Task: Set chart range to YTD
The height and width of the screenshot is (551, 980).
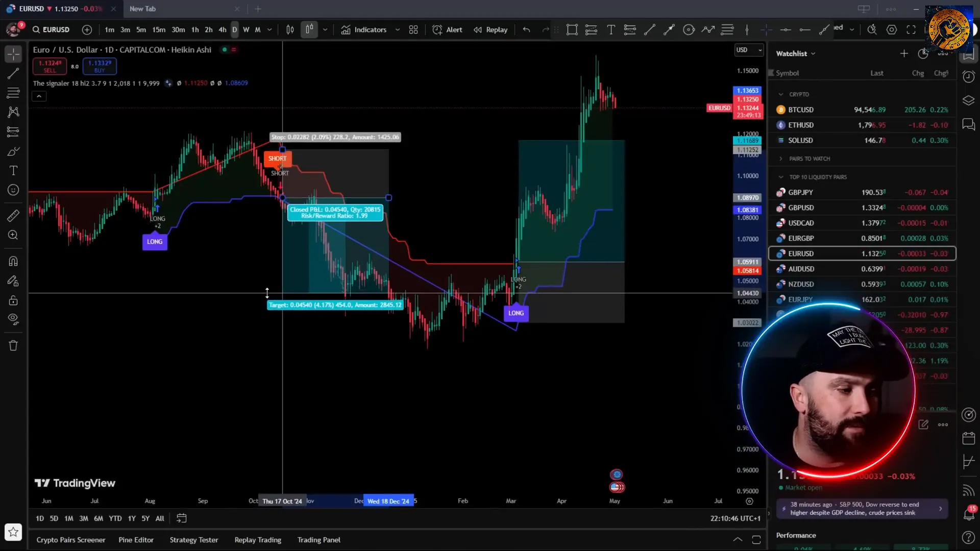Action: click(115, 518)
